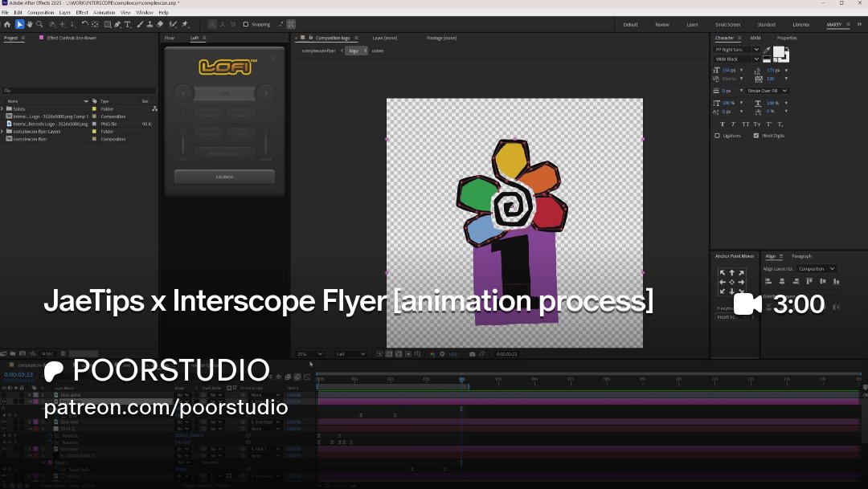Image resolution: width=868 pixels, height=489 pixels.
Task: Select the Pen tool
Action: point(117,24)
